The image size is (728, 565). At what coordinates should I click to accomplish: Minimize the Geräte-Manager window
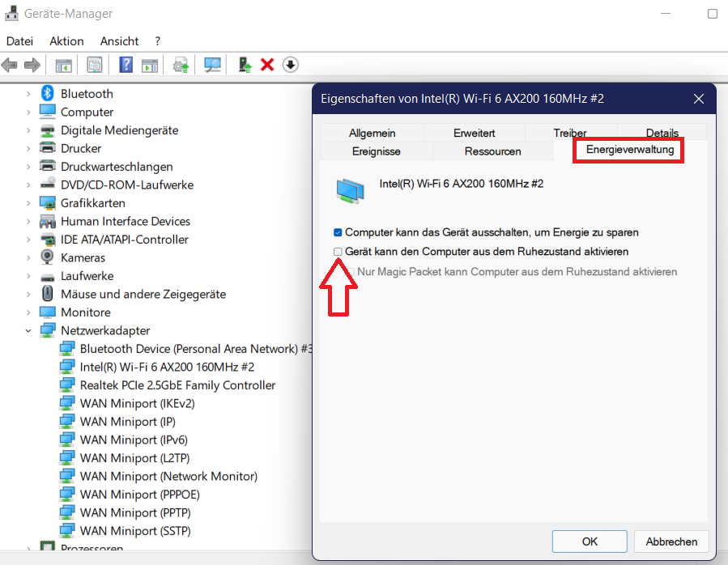coord(666,14)
